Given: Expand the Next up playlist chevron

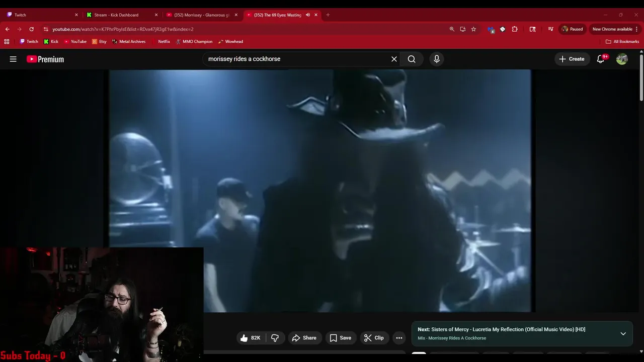Looking at the screenshot, I should (623, 333).
